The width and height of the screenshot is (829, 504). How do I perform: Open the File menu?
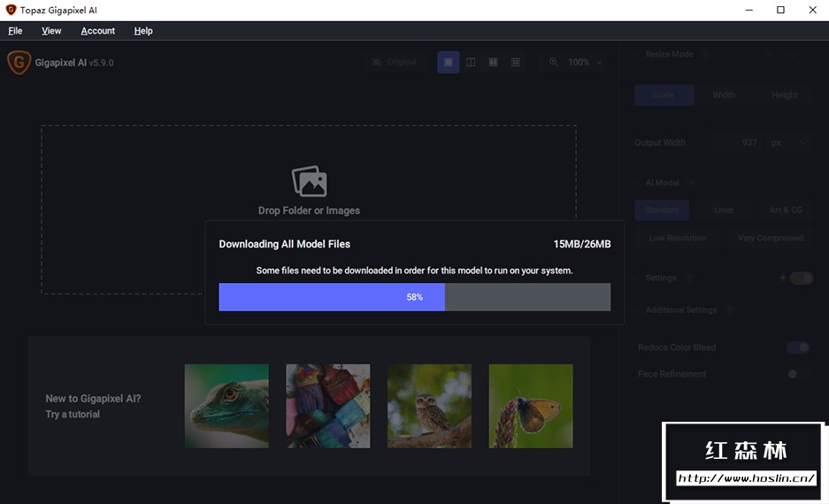click(x=15, y=31)
